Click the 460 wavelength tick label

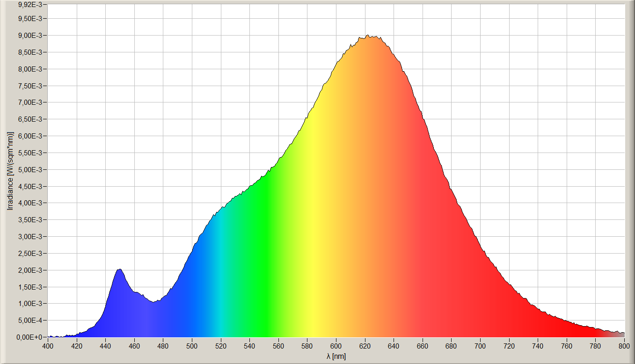coord(134,346)
